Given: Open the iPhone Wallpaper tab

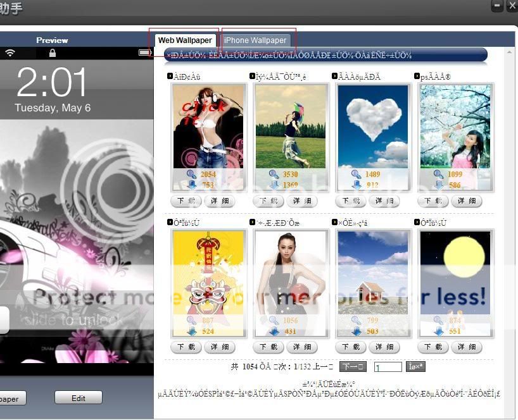Looking at the screenshot, I should point(255,40).
